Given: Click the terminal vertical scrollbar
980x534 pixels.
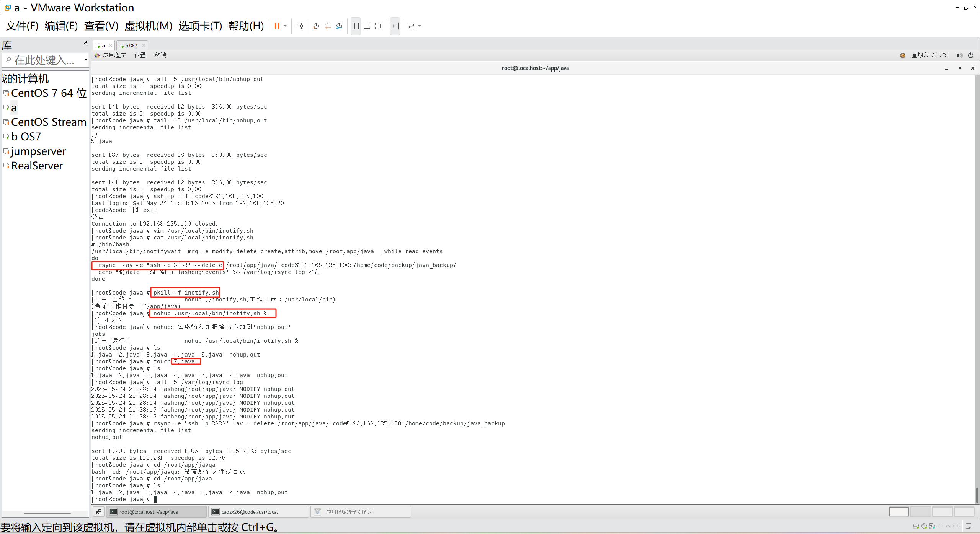Looking at the screenshot, I should 977,495.
